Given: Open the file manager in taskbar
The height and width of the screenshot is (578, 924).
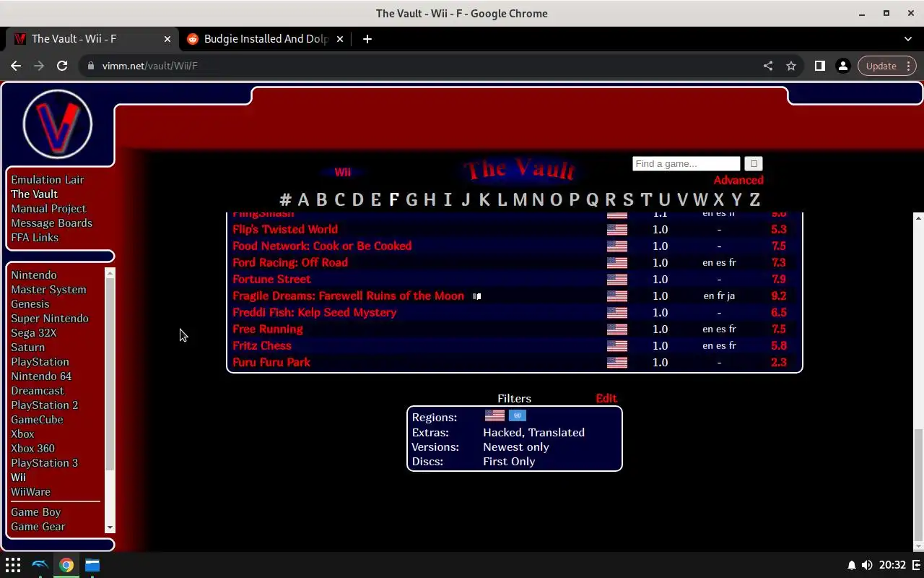Looking at the screenshot, I should click(92, 565).
